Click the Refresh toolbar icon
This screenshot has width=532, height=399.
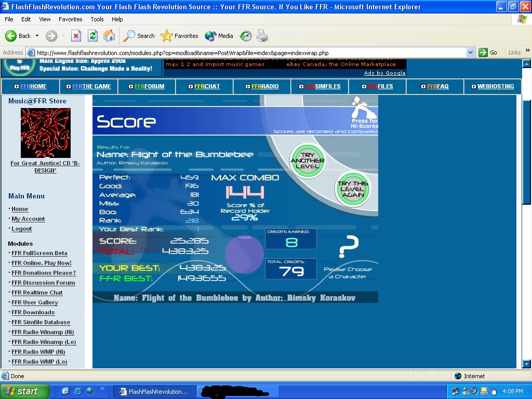tap(92, 36)
